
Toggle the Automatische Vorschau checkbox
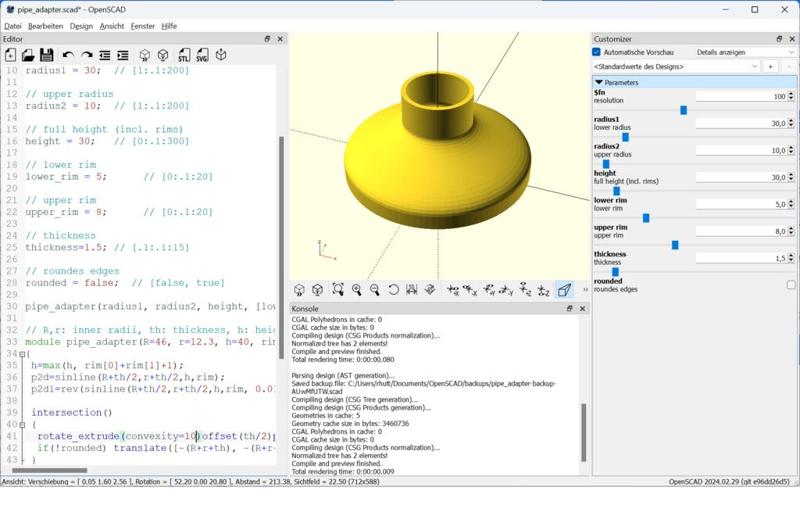pyautogui.click(x=596, y=52)
